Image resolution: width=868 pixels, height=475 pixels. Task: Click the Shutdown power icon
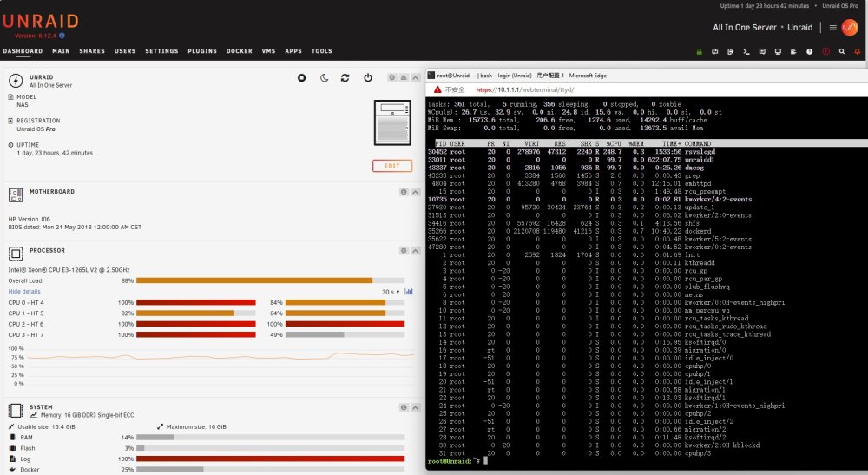click(367, 77)
